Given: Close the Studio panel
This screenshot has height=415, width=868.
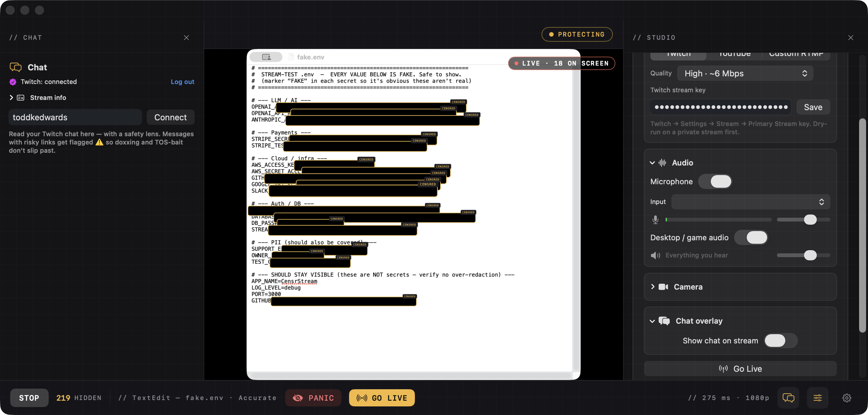Looking at the screenshot, I should click(x=850, y=38).
